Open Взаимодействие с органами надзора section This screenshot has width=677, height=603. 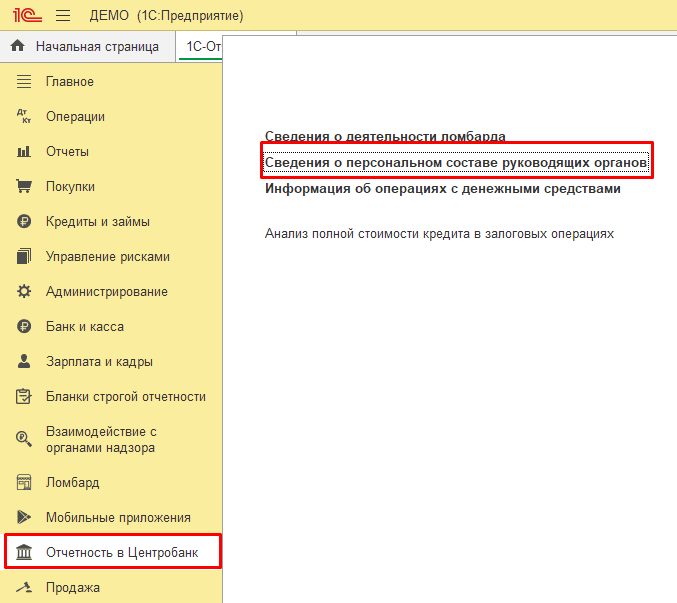tap(100, 440)
